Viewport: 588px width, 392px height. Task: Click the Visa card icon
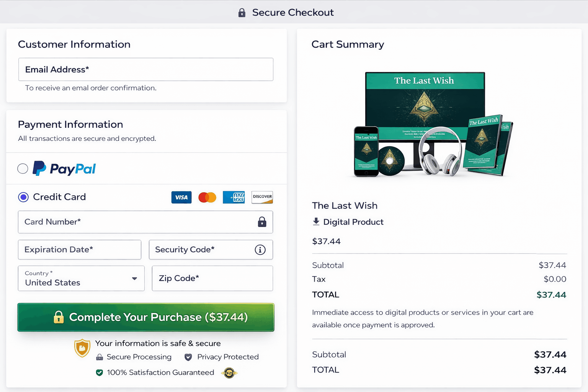pyautogui.click(x=181, y=197)
